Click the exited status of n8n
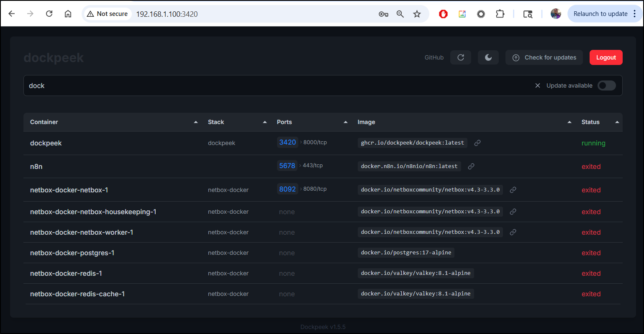Viewport: 644px width, 334px height. point(591,166)
